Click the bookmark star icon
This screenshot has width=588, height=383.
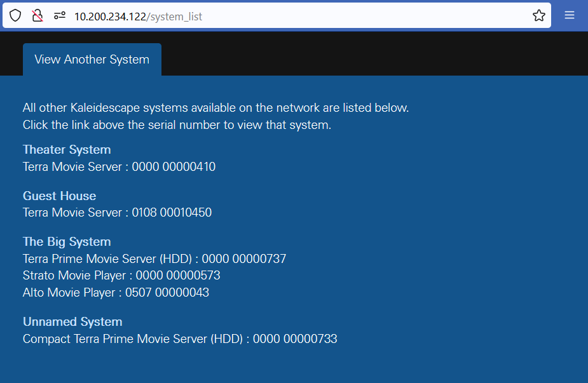538,15
